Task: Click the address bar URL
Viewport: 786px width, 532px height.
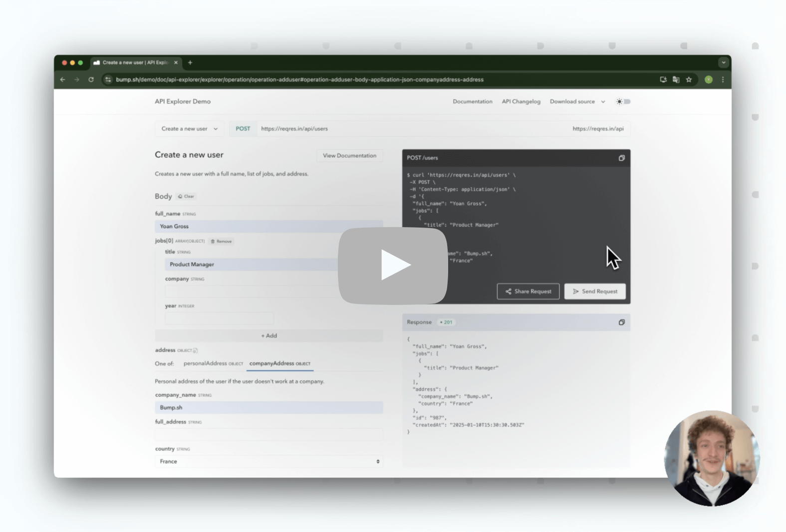Action: pos(299,79)
